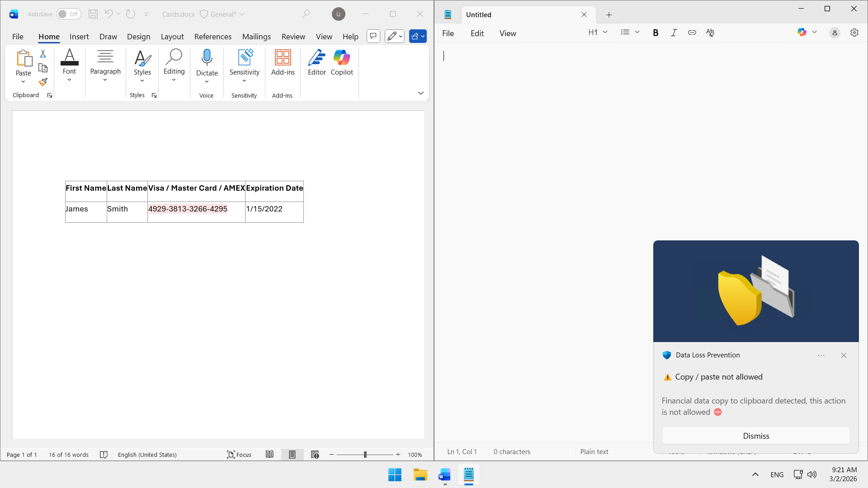Open the Notepad Edit menu
This screenshot has height=488, width=868.
tap(477, 33)
